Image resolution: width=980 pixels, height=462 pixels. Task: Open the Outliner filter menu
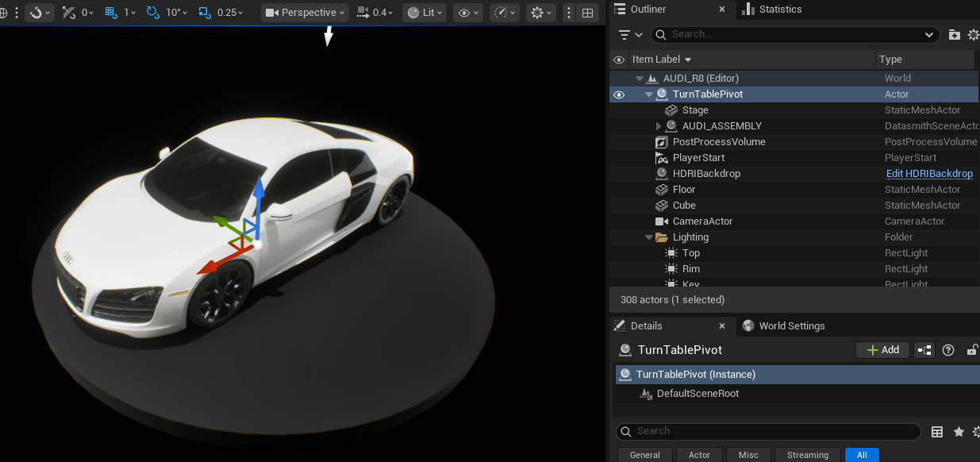630,34
